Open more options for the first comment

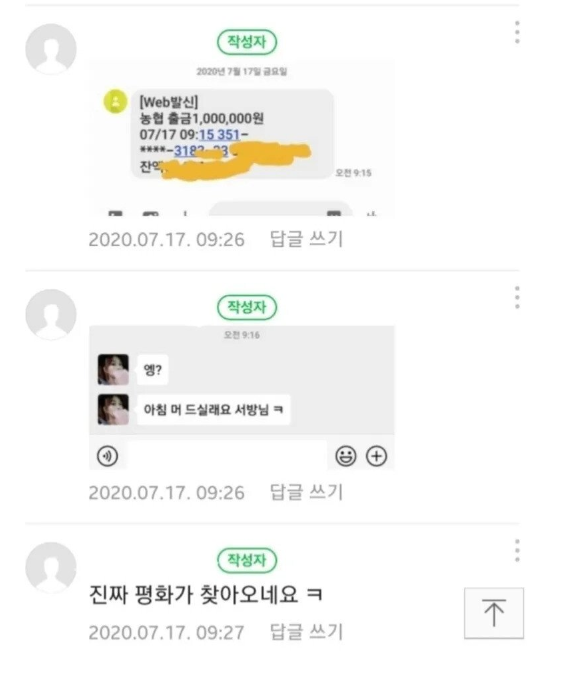[517, 32]
